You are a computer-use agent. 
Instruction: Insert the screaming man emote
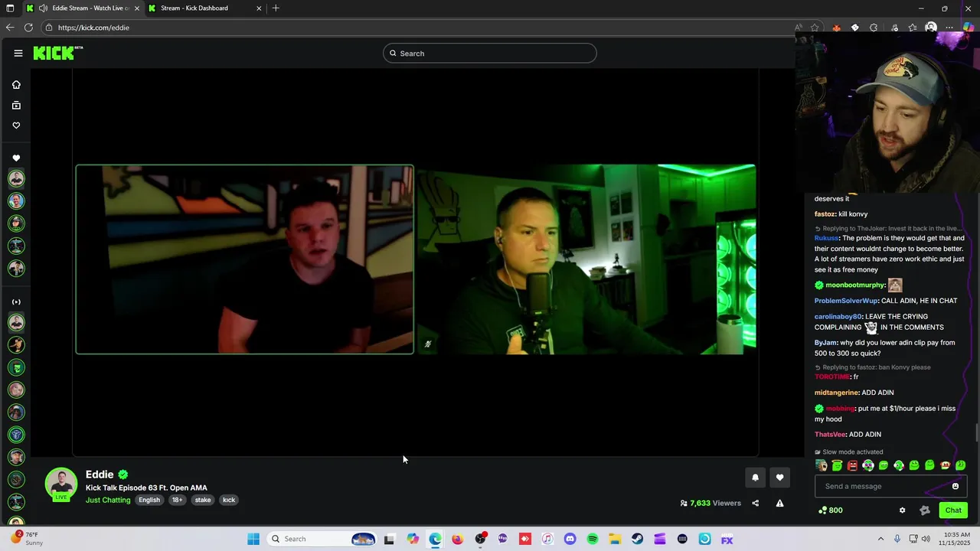tap(822, 465)
